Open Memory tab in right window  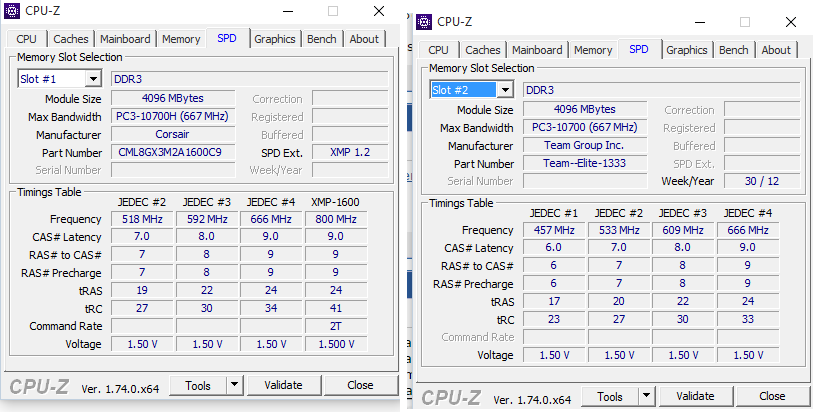point(593,50)
